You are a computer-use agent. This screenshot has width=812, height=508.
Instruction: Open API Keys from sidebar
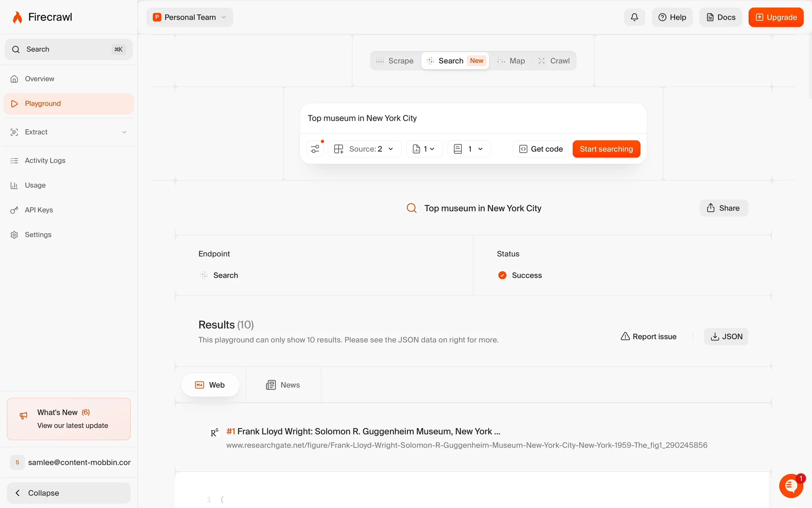click(38, 210)
